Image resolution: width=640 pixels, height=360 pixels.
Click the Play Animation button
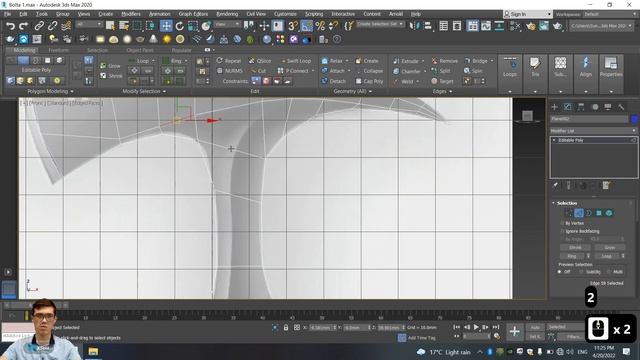(x=476, y=327)
